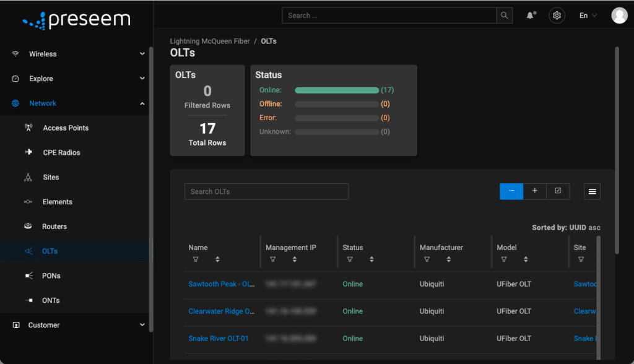This screenshot has width=634, height=364.
Task: Open the Management IP column filter
Action: tap(273, 259)
